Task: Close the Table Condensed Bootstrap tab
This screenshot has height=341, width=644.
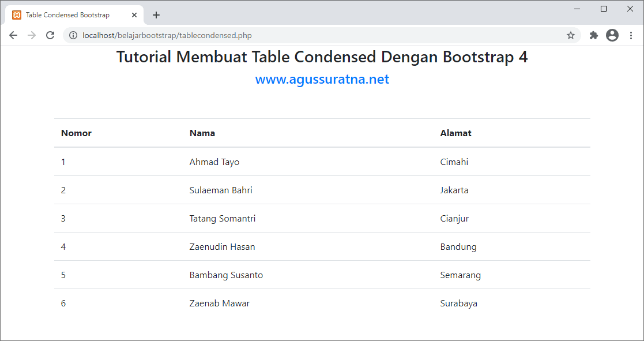Action: point(134,15)
